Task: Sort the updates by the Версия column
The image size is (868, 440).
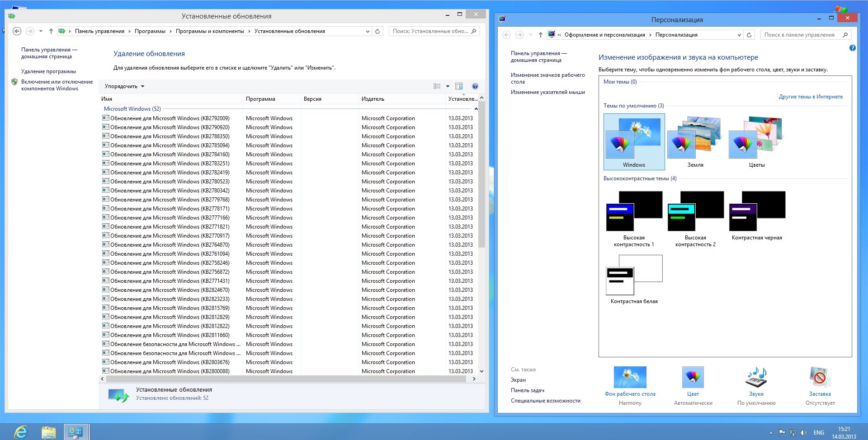Action: pyautogui.click(x=330, y=99)
